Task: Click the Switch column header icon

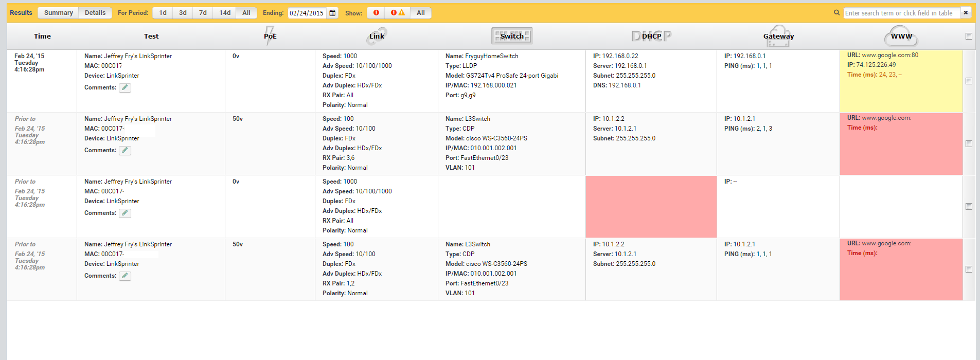Action: (x=512, y=36)
